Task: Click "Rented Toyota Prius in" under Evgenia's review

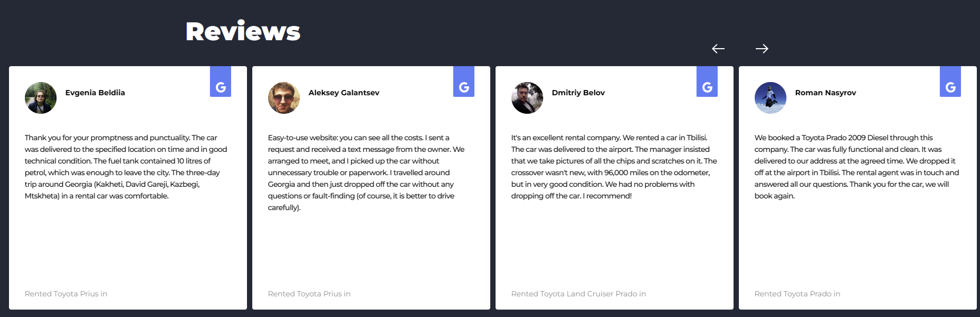Action: coord(66,294)
